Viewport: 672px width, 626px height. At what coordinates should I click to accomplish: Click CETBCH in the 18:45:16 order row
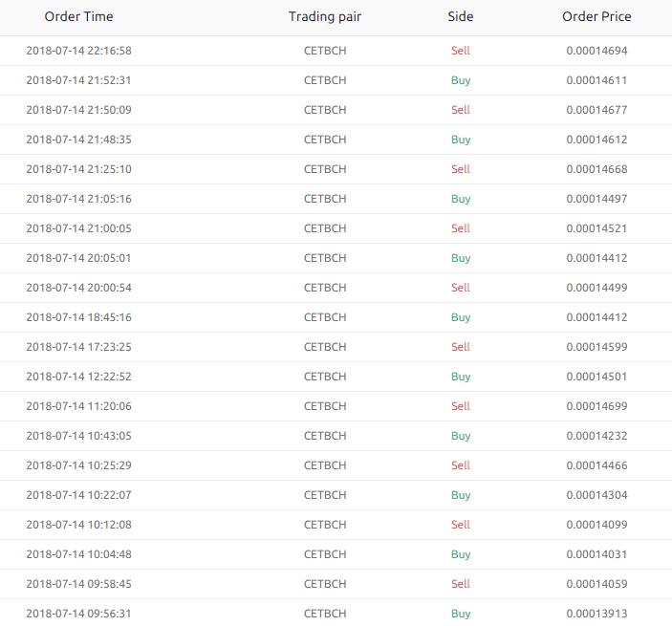click(325, 317)
